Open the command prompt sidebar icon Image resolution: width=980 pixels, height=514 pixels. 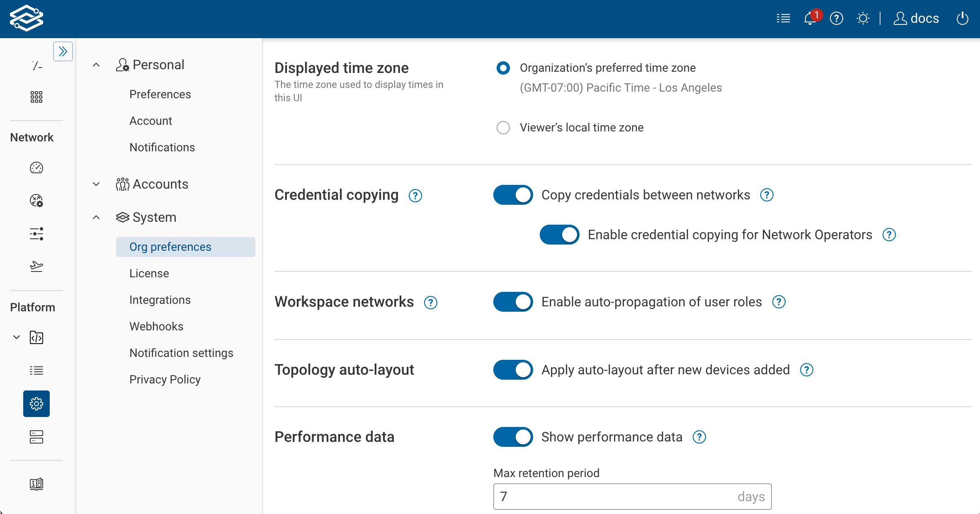coord(36,65)
